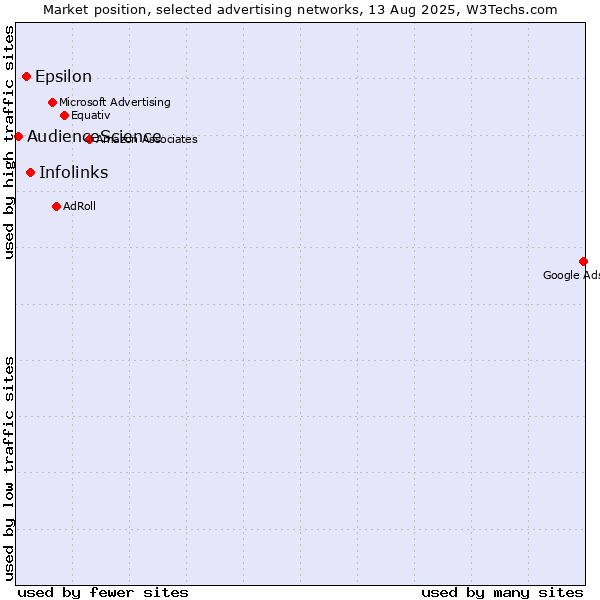Screen dimensions: 600x600
Task: Click the Infolinks red marker
Action: point(31,173)
